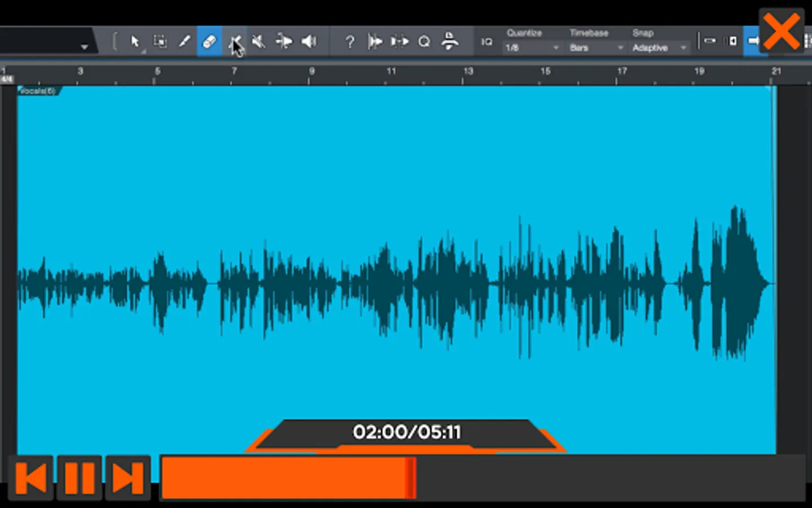Screen dimensions: 812x508
Task: Toggle the icon left of the blue arrow
Action: coord(732,41)
